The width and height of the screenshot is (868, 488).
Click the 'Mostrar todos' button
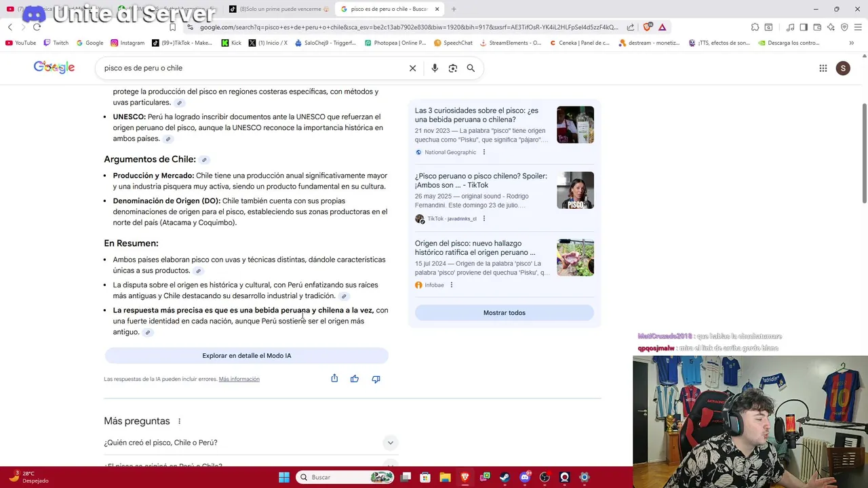(x=504, y=312)
